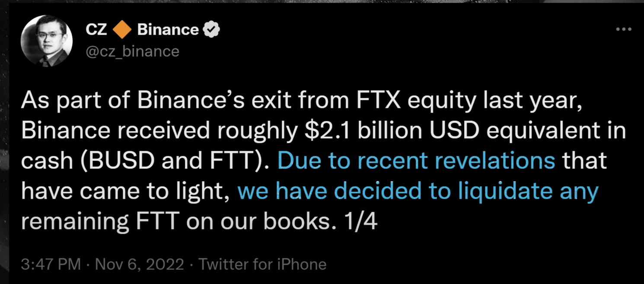This screenshot has height=284, width=644.
Task: Click the verified checkmark badge
Action: pyautogui.click(x=212, y=30)
